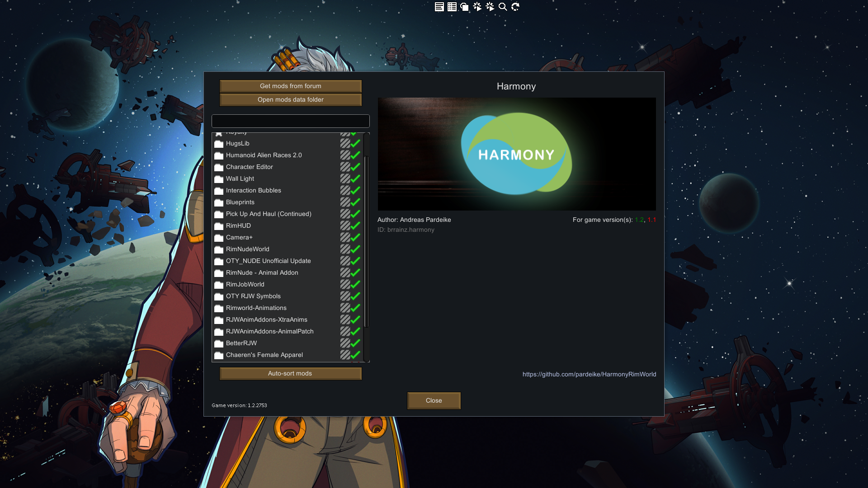The image size is (868, 488).
Task: Select the Wall Light mod name
Action: point(240,178)
